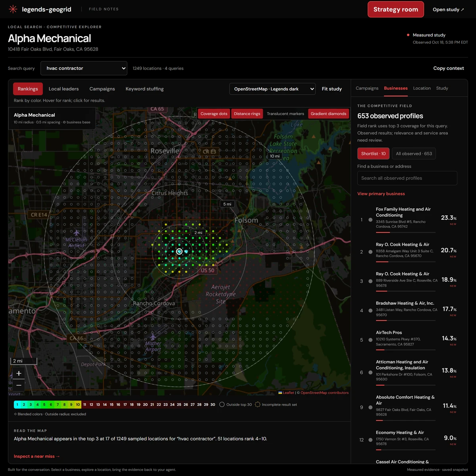476x476 pixels.
Task: Toggle Coverage dots map layer
Action: (x=214, y=114)
